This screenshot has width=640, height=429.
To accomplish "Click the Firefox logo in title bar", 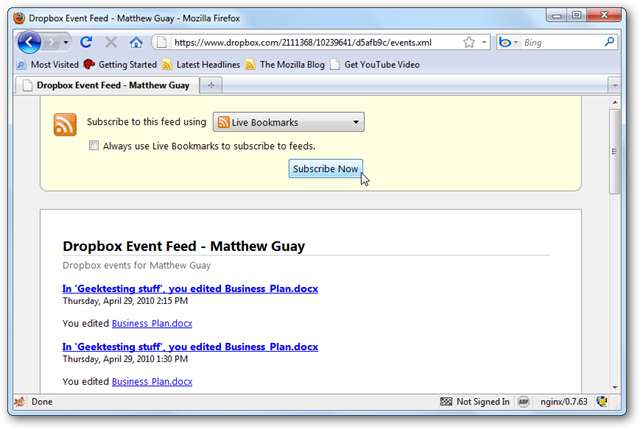I will point(19,18).
